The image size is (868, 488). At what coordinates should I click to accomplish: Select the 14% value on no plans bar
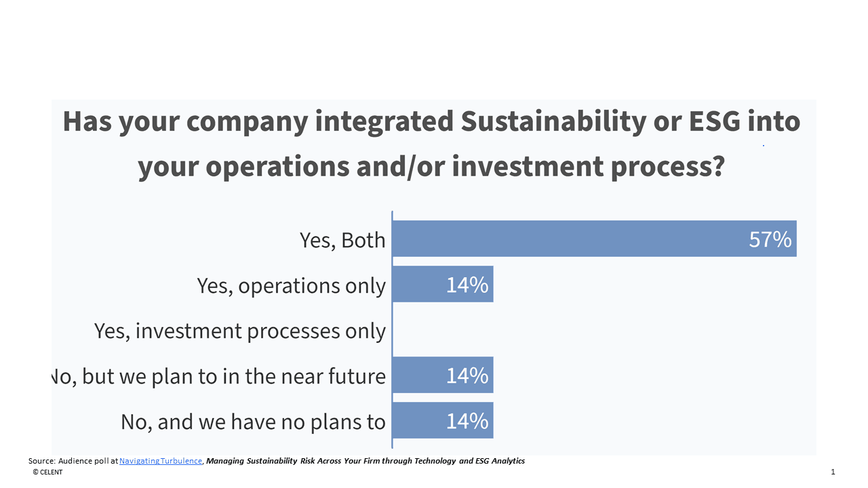pyautogui.click(x=467, y=421)
